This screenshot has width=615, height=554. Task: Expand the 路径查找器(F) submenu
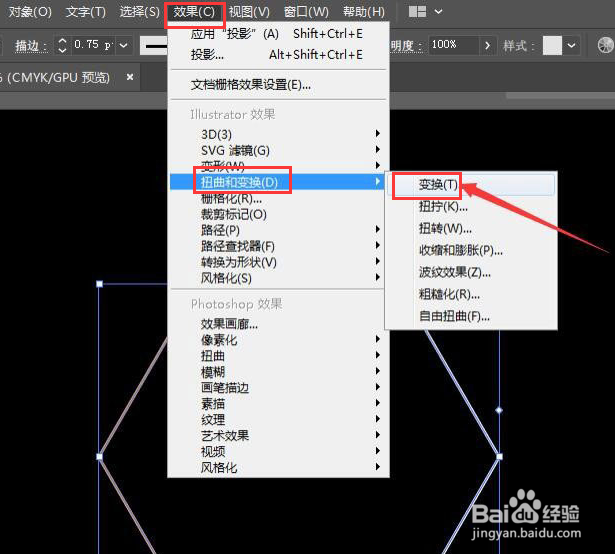click(x=277, y=246)
